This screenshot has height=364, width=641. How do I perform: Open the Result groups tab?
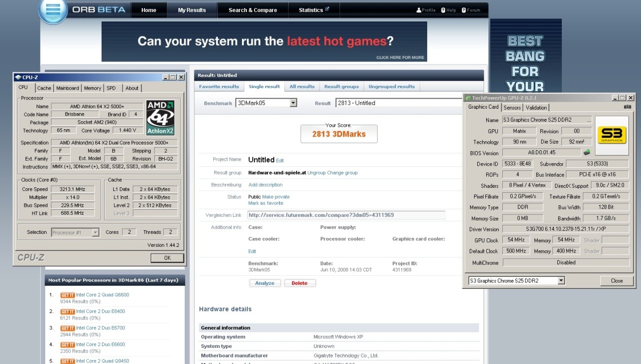(x=342, y=87)
